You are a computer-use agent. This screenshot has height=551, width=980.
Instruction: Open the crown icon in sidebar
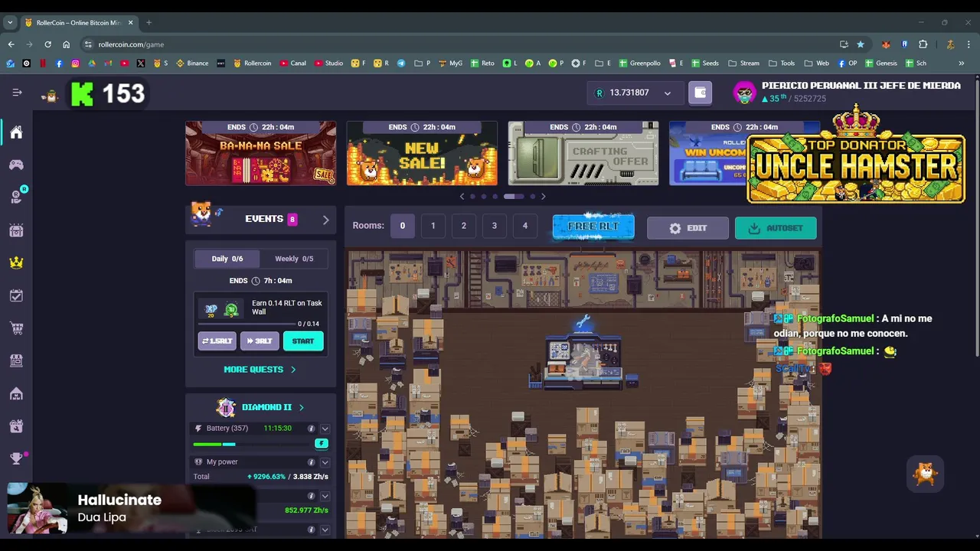pyautogui.click(x=16, y=262)
